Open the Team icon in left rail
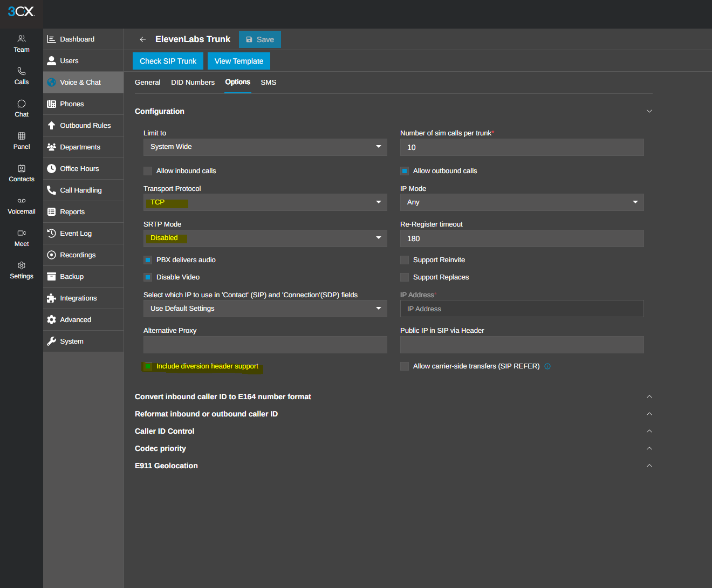 tap(22, 39)
